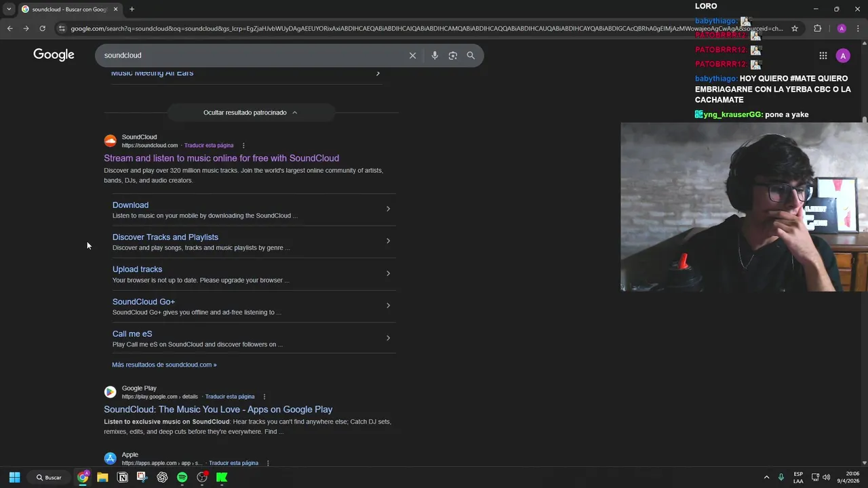Expand the Download sitelink chevron

(388, 209)
